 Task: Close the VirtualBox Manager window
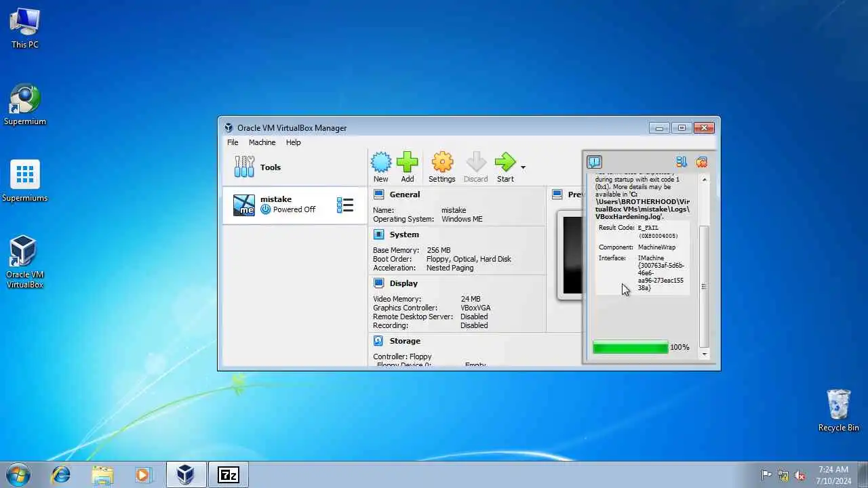(704, 127)
